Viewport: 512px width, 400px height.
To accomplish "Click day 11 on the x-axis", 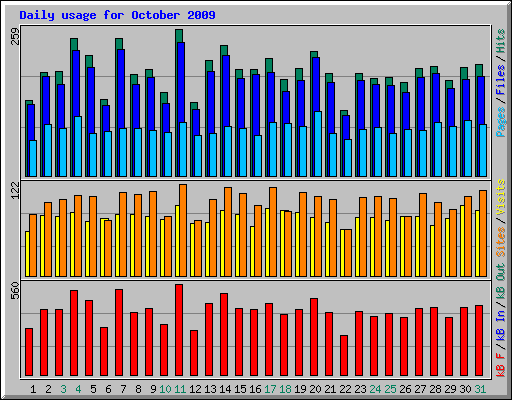I will [180, 389].
